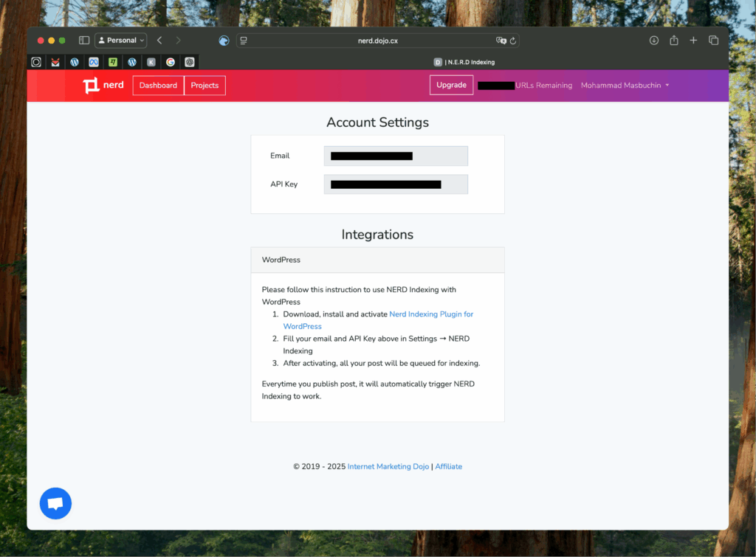
Task: Open the Share menu
Action: (x=674, y=41)
